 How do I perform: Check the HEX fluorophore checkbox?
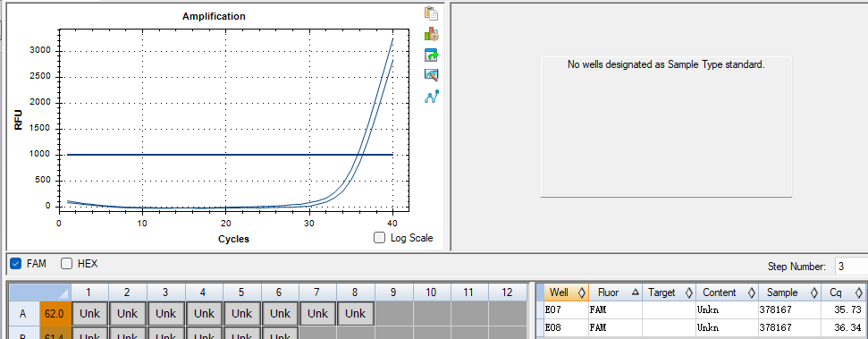(x=66, y=264)
